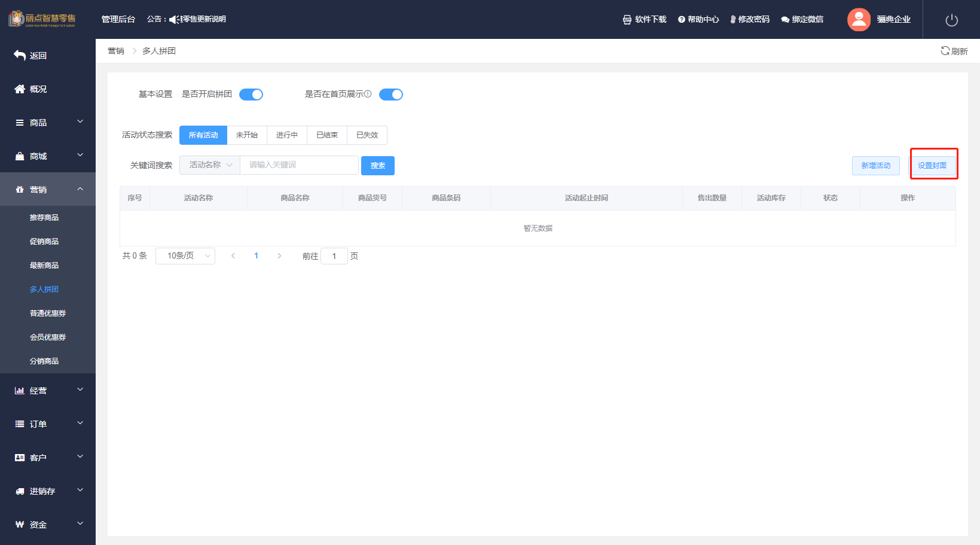Select the 未开始 status tab
980x545 pixels.
247,135
